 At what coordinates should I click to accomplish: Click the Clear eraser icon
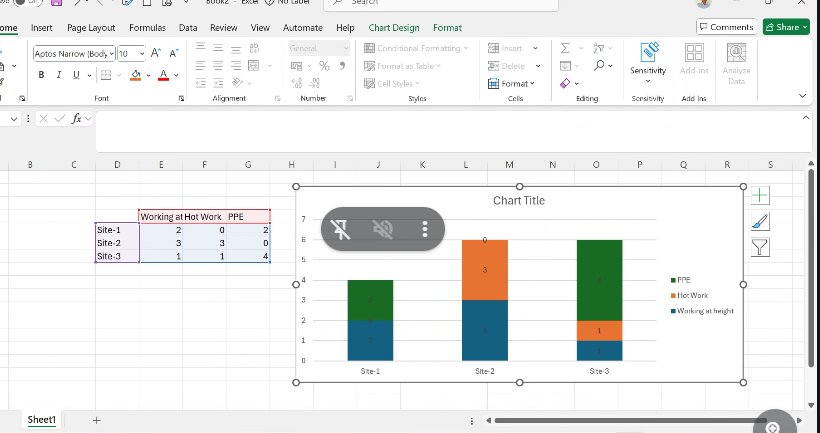566,83
